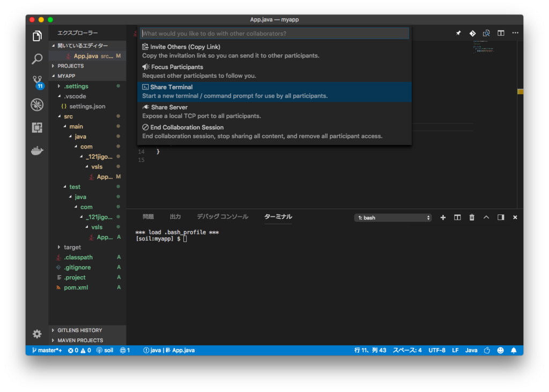Collapse the .vscode folder
This screenshot has height=392, width=549.
pos(87,97)
